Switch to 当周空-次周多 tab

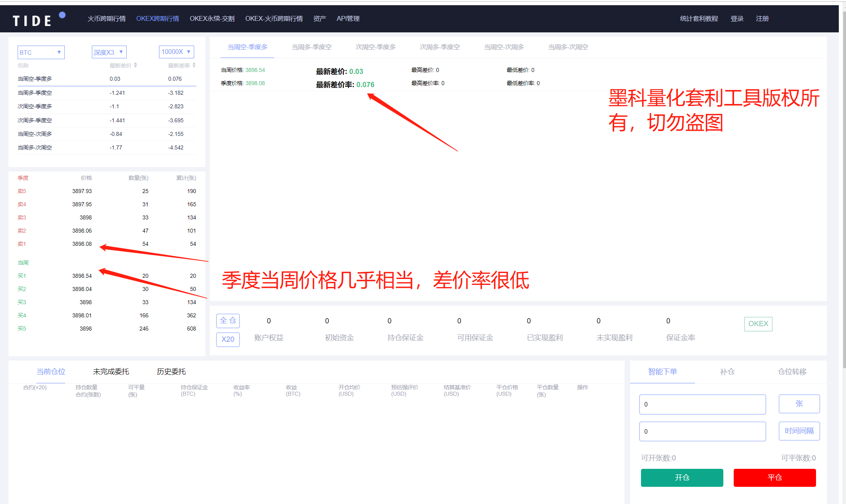click(504, 47)
